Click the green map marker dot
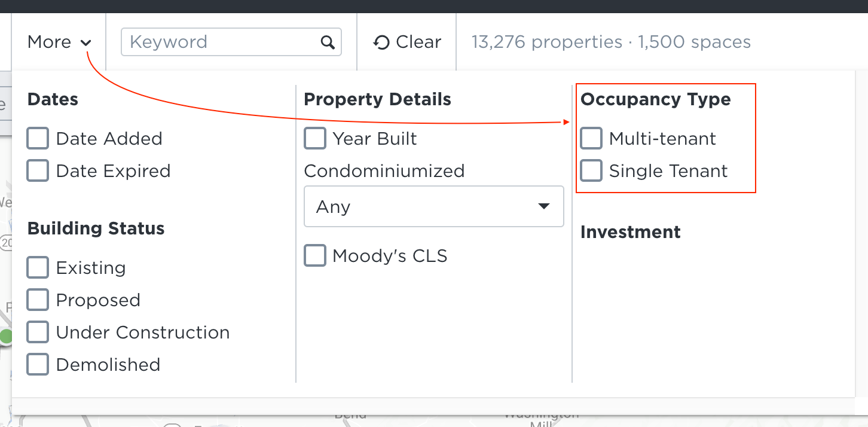The width and height of the screenshot is (868, 427). (x=5, y=336)
